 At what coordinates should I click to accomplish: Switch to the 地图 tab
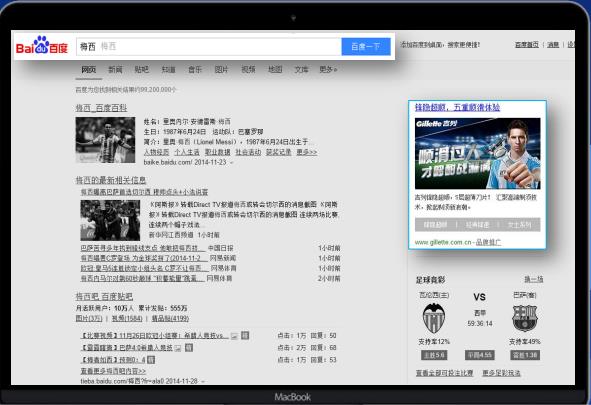click(275, 69)
